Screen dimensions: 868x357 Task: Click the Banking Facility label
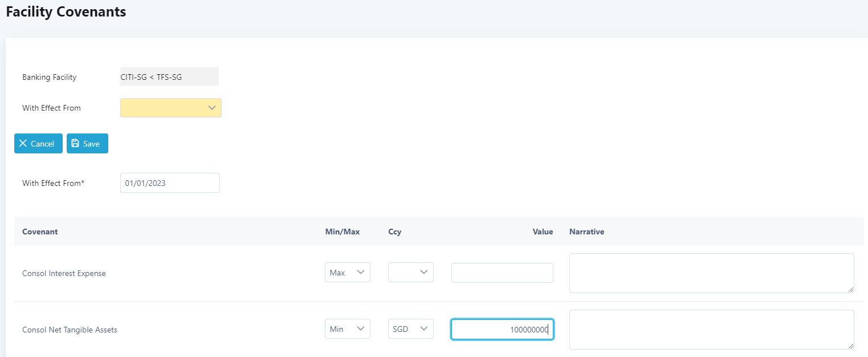point(49,77)
